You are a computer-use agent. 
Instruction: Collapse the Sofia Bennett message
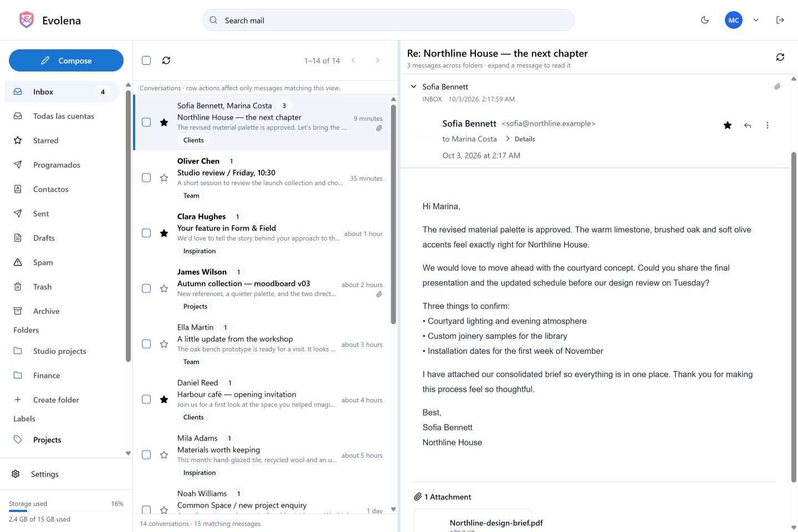(x=413, y=86)
